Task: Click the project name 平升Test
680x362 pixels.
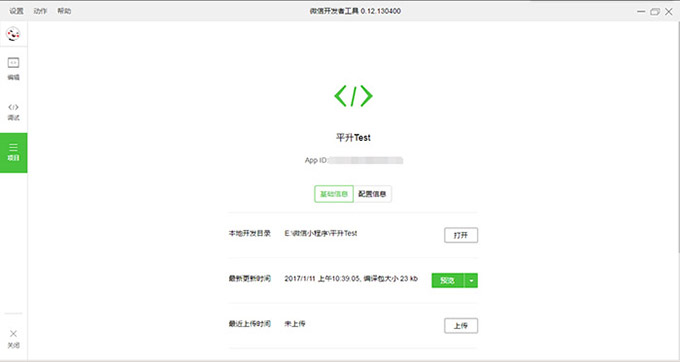Action: coord(353,137)
